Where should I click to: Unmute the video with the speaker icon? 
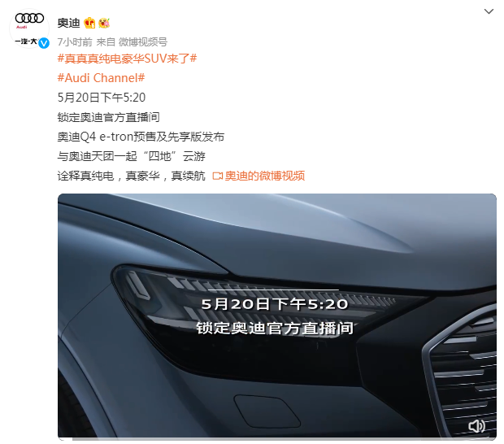point(476,425)
